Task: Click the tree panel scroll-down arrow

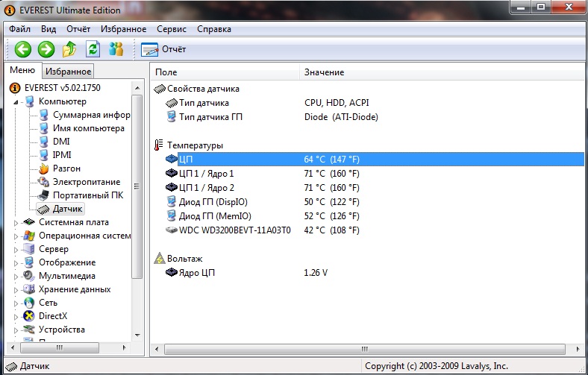Action: pos(137,335)
